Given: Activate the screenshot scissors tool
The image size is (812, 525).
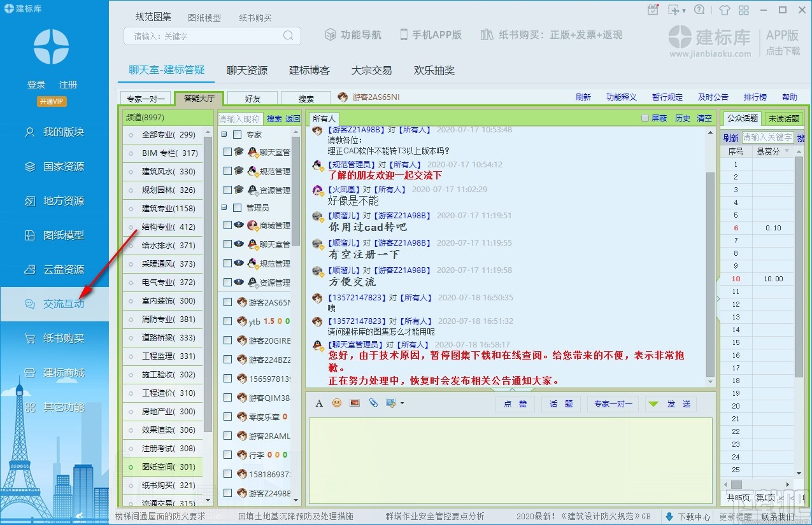Looking at the screenshot, I should (x=673, y=10).
